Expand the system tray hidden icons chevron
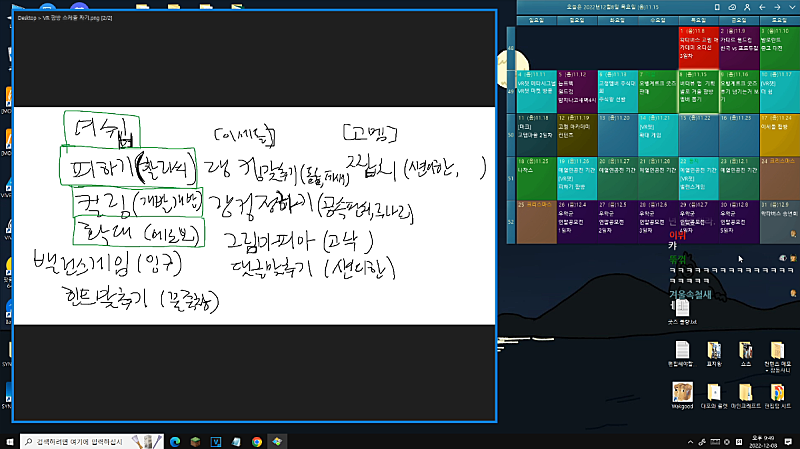Screen dimensions: 800x449 [690, 442]
